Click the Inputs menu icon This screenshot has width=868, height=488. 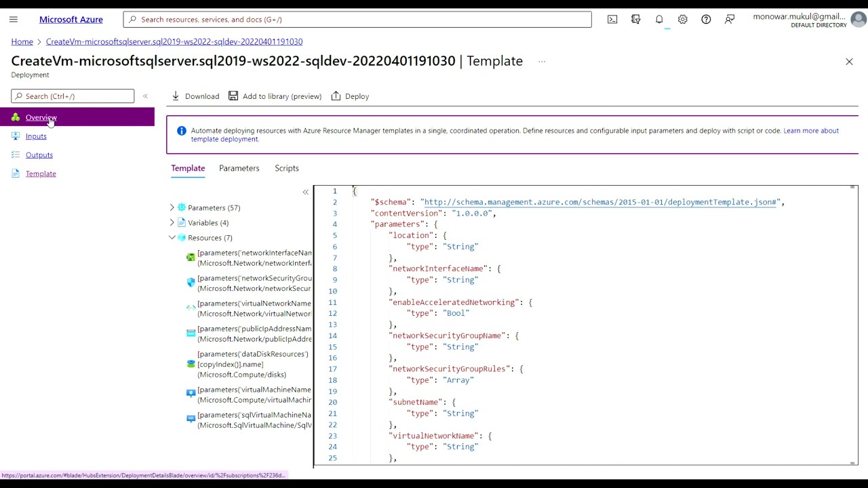coord(16,136)
